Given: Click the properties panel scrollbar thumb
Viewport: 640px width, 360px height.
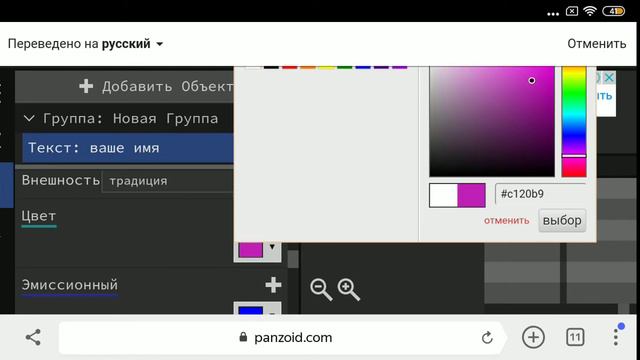Looking at the screenshot, I should click(293, 259).
